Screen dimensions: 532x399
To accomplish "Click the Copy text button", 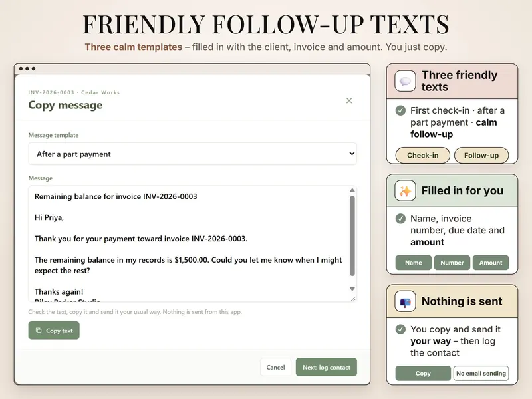I will click(54, 331).
